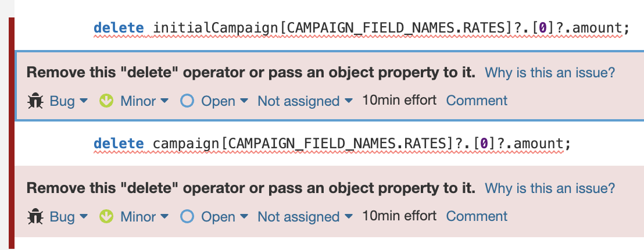Click the first issue's "Remove this delete operator" message
Viewport: 644px width, 250px height.
[251, 73]
